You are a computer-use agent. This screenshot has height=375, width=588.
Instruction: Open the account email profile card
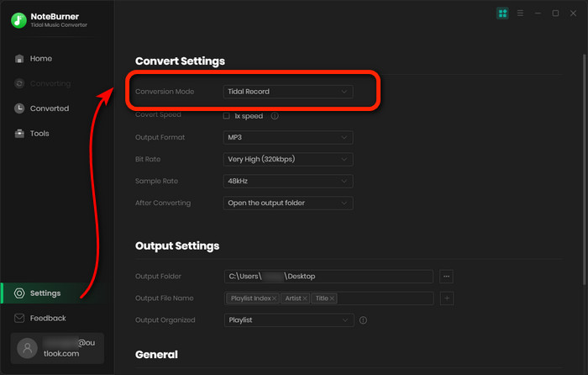(x=57, y=348)
